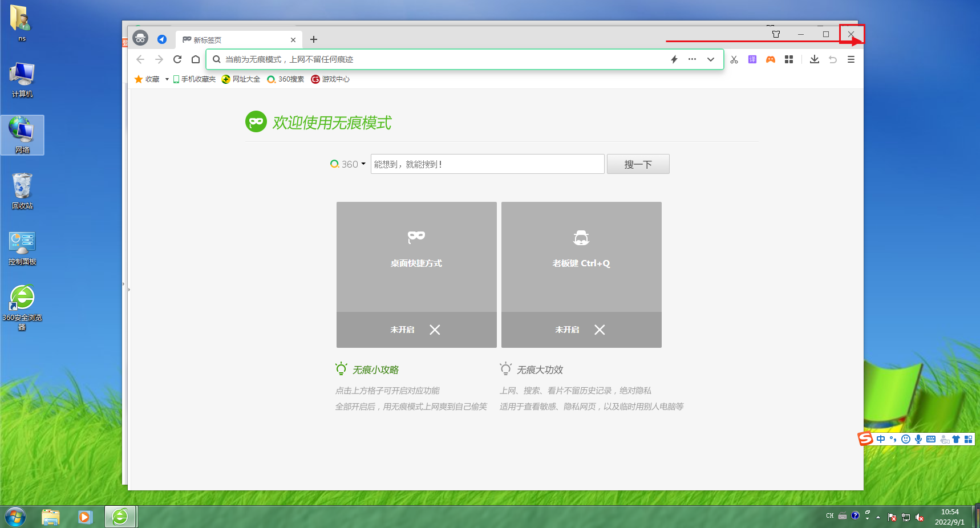Toggle 未开启 under 老板键 Ctrl+Q
Image resolution: width=980 pixels, height=528 pixels.
[581, 330]
